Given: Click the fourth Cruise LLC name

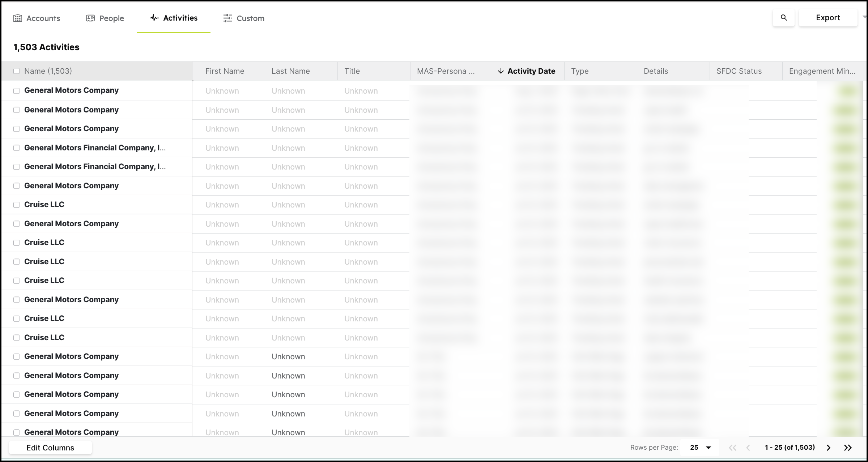Looking at the screenshot, I should [x=44, y=281].
